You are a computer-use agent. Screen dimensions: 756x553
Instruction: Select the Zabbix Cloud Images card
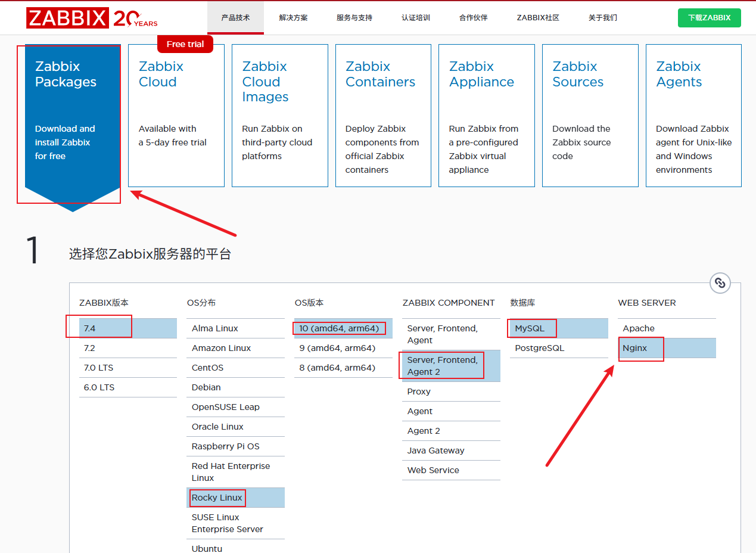[279, 116]
